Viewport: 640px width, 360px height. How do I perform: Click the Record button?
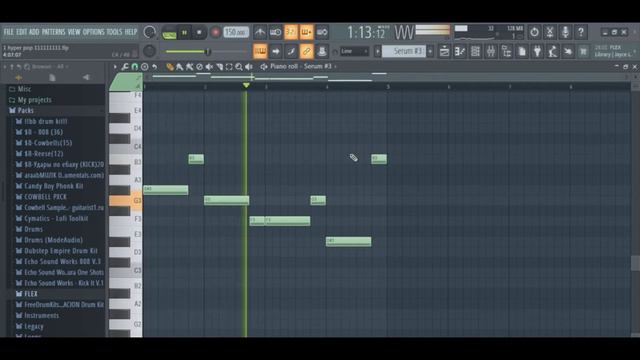point(216,33)
